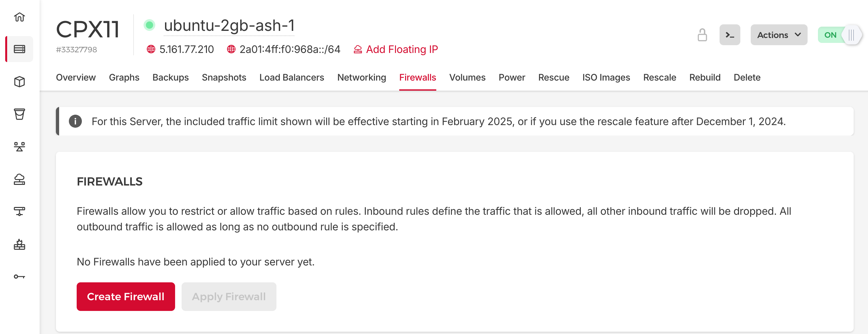Image resolution: width=868 pixels, height=334 pixels.
Task: Open the Rebuild tab
Action: 705,78
